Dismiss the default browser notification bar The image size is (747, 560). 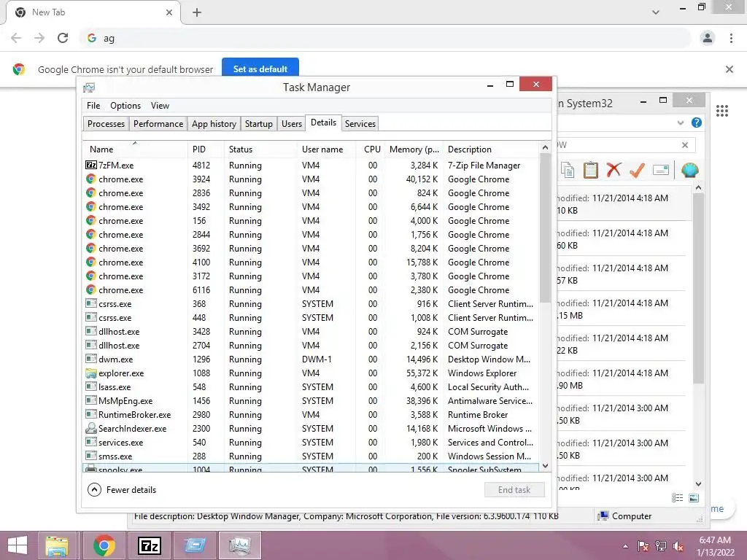pos(729,69)
